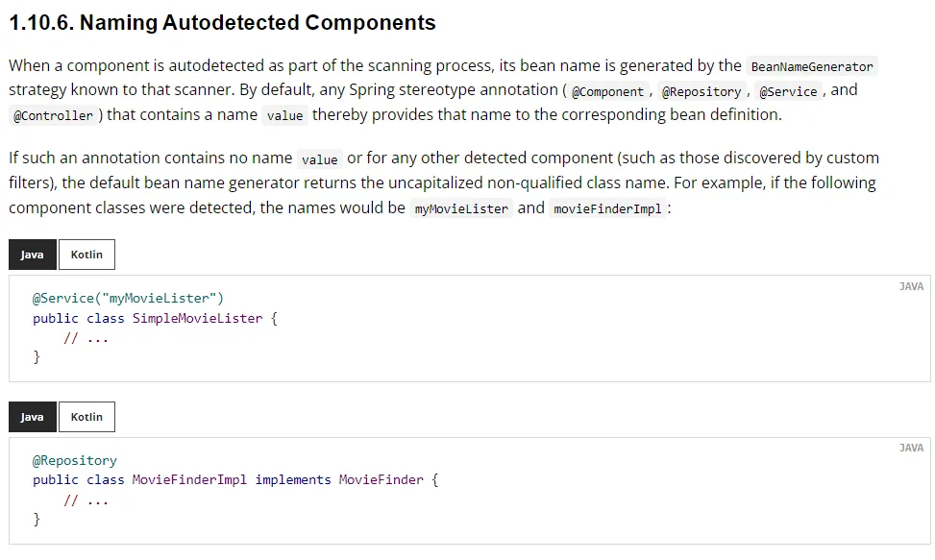Click the movieFinderImpl inline code term

click(x=608, y=209)
